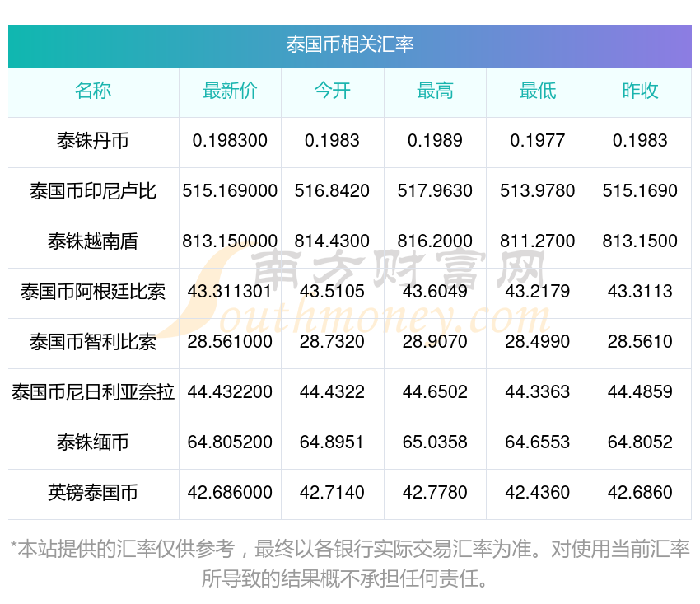Click the 最低 column header
This screenshot has width=700, height=604.
tap(537, 91)
